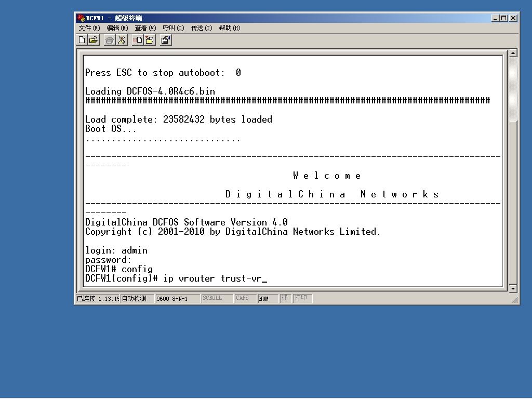Click the Copyright 2001-2010 line
The image size is (532, 399).
233,232
